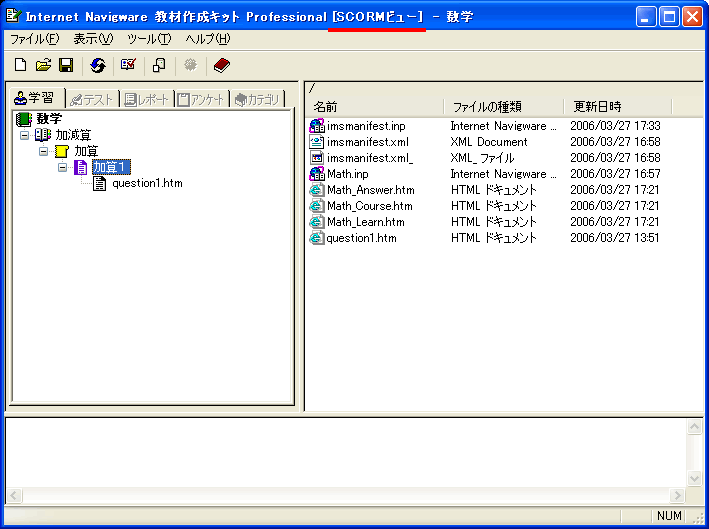Click the 2006/03/27 13:51 date cell
Image resolution: width=709 pixels, height=529 pixels.
click(614, 238)
